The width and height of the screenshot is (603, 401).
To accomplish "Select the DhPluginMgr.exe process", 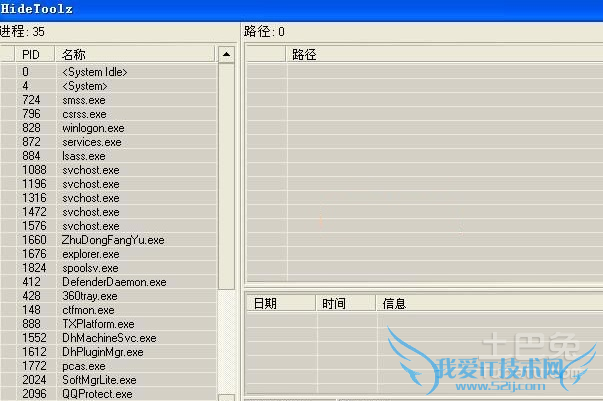I will tap(108, 352).
